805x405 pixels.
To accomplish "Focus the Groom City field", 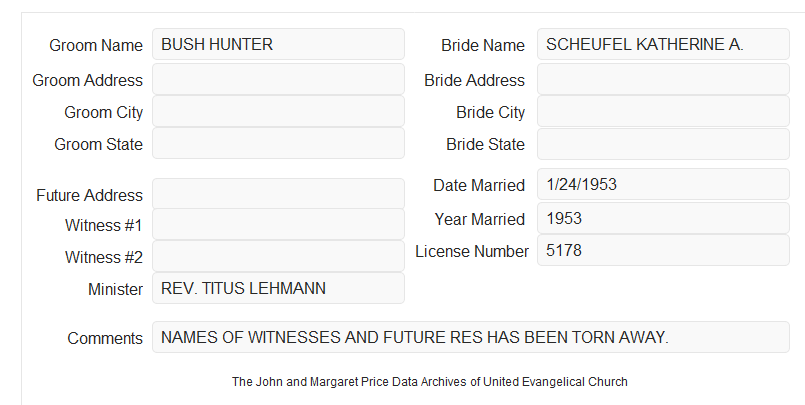I will 278,111.
